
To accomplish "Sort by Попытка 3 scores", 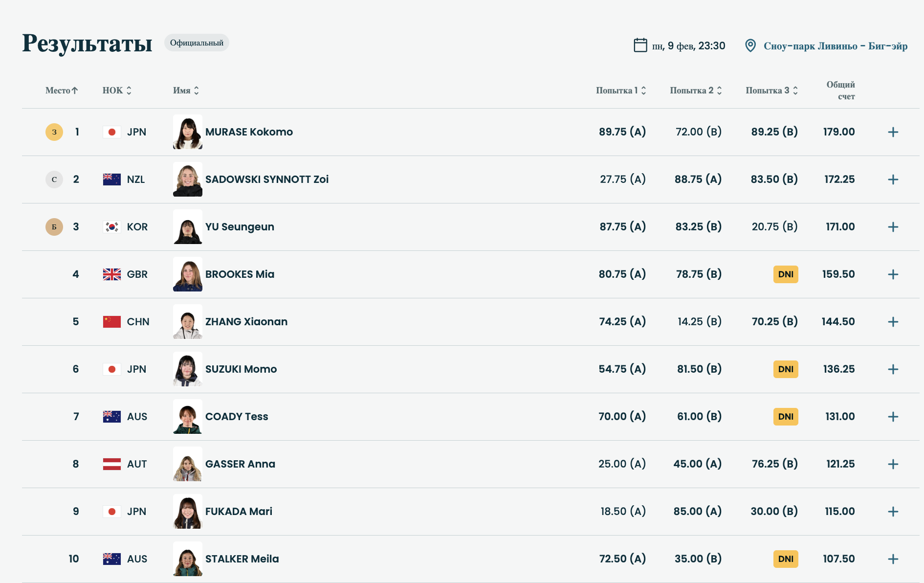I will 771,90.
